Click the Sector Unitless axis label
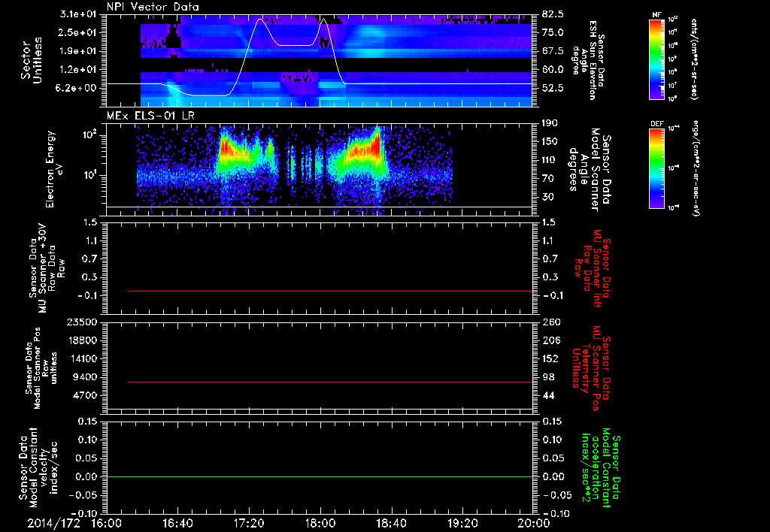 32,60
